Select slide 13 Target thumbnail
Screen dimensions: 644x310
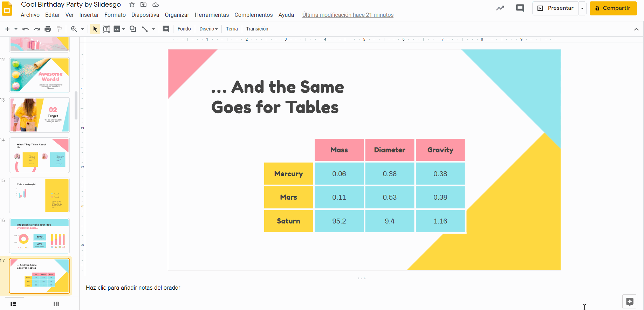point(39,115)
